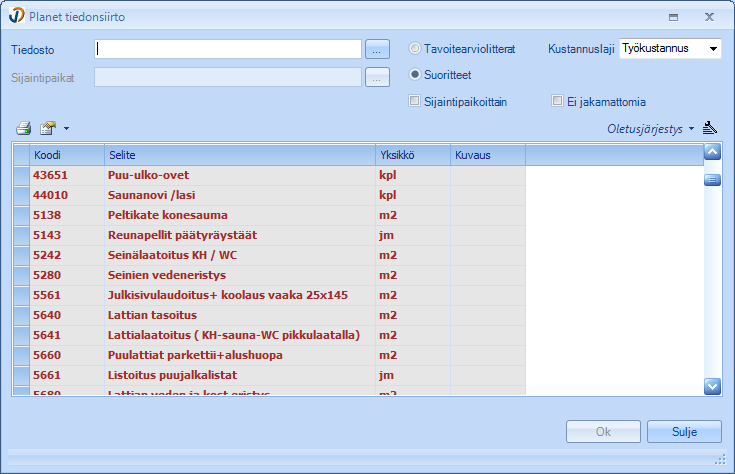Click the scroll-to-bottom button of the table
Image resolution: width=735 pixels, height=474 pixels.
(713, 385)
